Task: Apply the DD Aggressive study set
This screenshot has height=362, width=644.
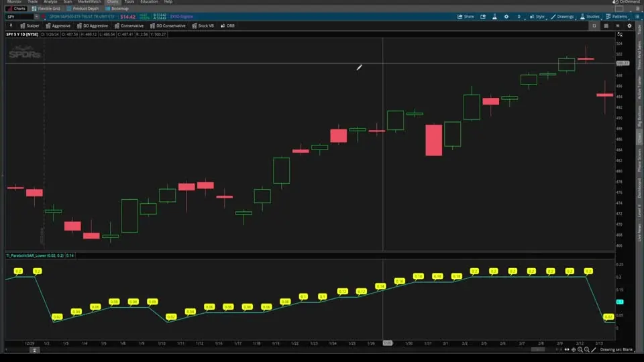Action: click(93, 26)
